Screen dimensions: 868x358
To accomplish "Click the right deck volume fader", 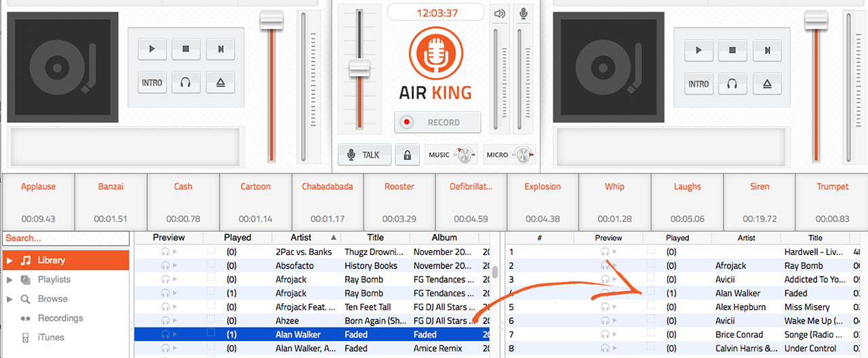I will click(x=816, y=20).
